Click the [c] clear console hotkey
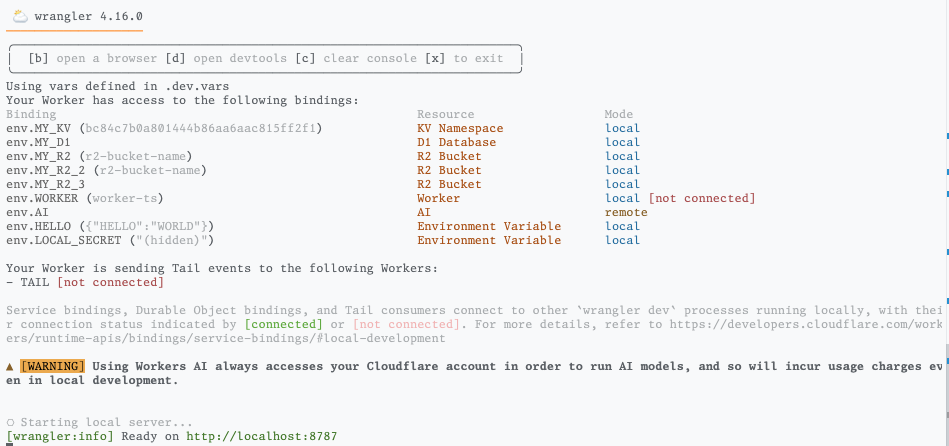 tap(356, 59)
